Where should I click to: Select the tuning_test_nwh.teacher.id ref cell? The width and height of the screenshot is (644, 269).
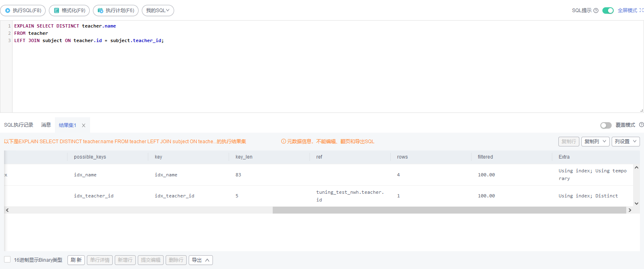pos(350,196)
